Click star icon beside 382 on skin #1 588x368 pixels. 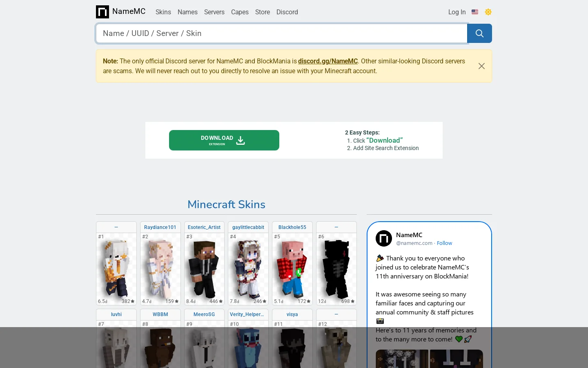coord(133,301)
